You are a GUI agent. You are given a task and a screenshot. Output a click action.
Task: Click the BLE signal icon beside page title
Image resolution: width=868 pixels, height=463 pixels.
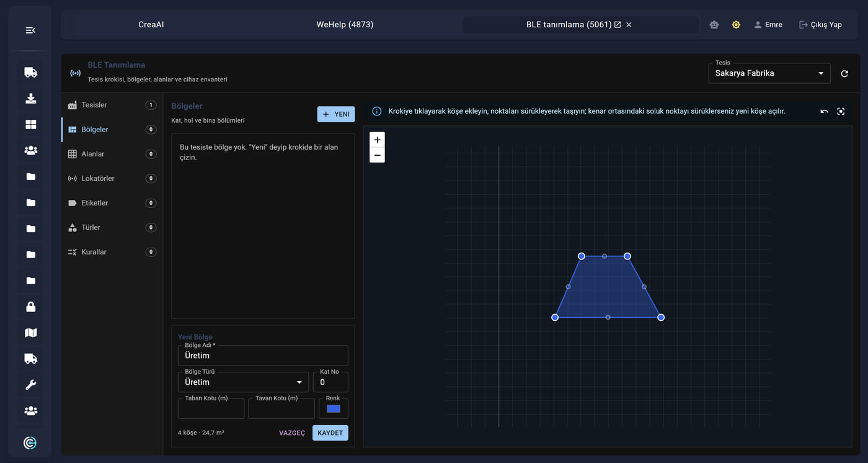[x=75, y=73]
